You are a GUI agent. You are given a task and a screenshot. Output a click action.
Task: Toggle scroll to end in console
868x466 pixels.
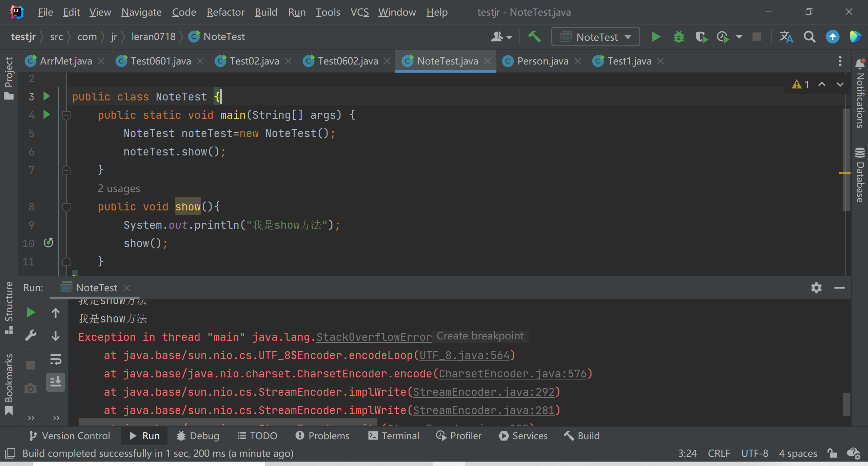56,381
